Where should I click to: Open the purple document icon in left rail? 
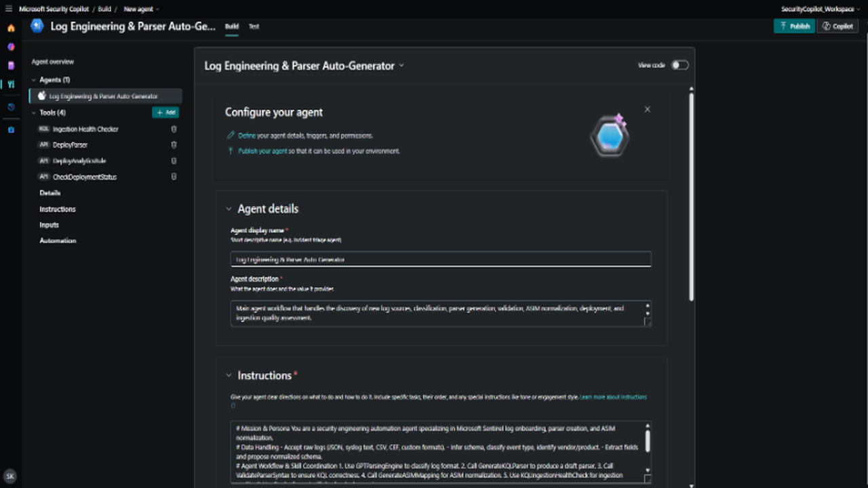(11, 66)
